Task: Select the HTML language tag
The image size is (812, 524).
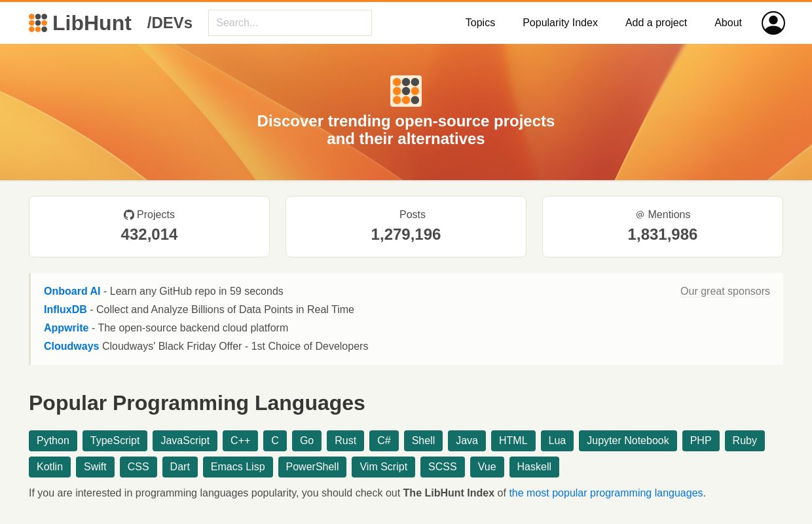Action: 513,441
